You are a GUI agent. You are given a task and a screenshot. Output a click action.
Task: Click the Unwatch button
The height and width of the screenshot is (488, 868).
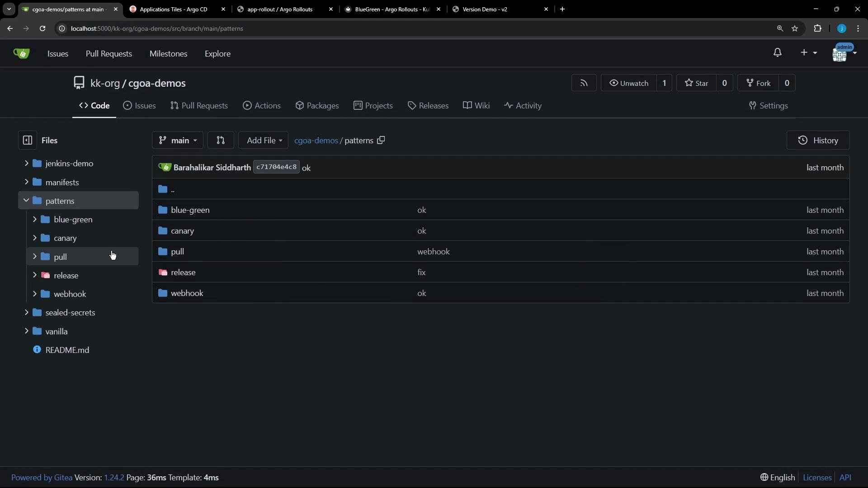click(629, 83)
